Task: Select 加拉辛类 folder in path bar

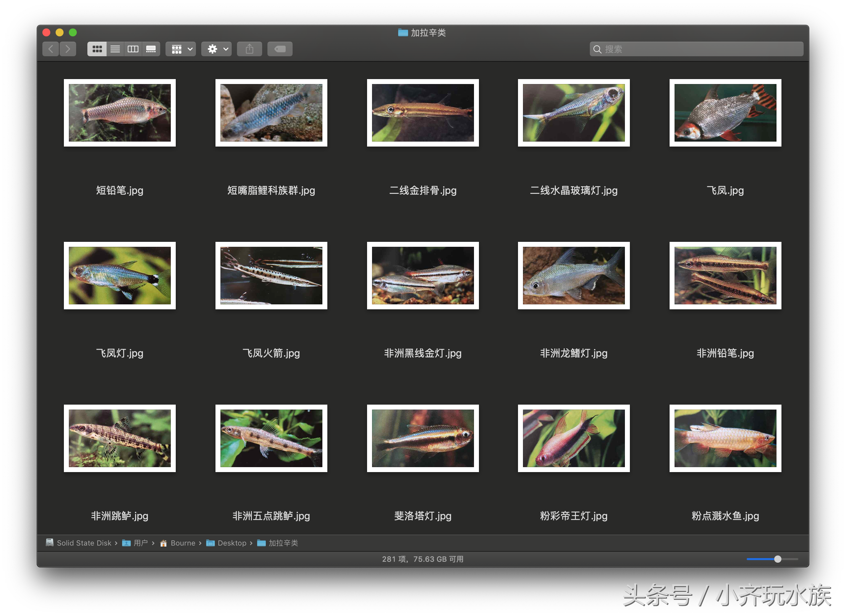Action: (x=278, y=543)
